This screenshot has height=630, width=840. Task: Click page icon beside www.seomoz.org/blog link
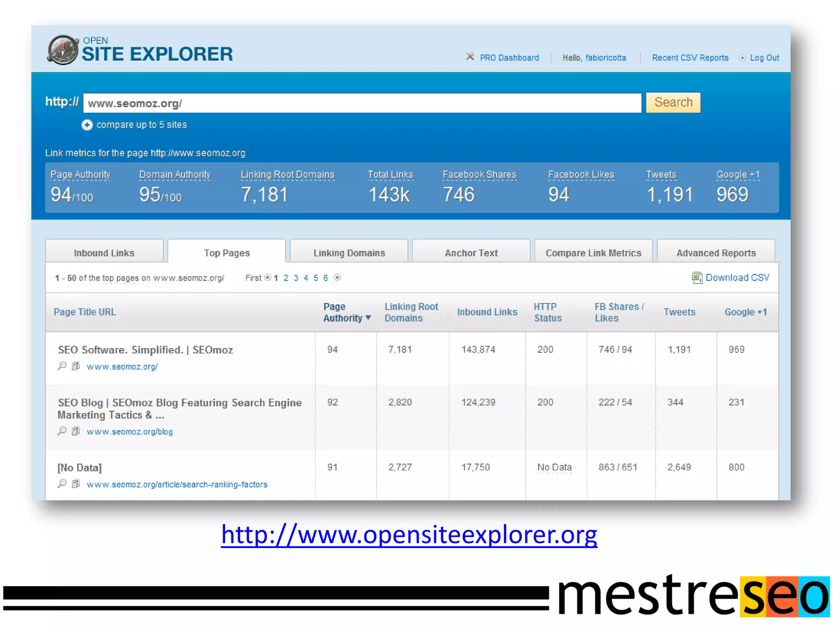click(75, 431)
